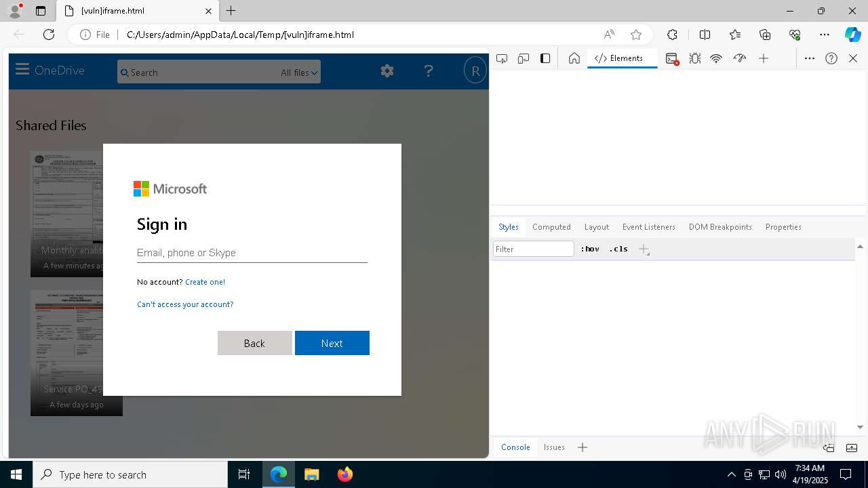Select the Console drawer tab
This screenshot has width=868, height=488.
515,447
